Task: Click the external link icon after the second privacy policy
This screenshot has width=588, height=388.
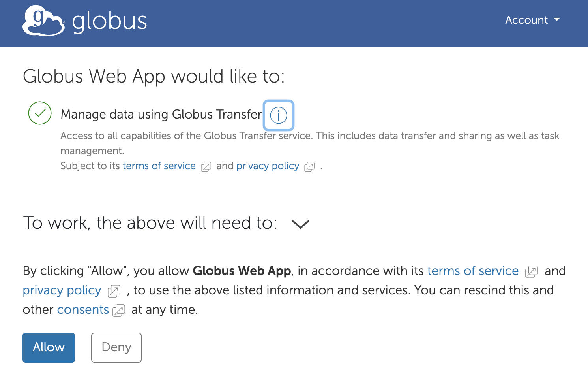Action: click(x=114, y=291)
